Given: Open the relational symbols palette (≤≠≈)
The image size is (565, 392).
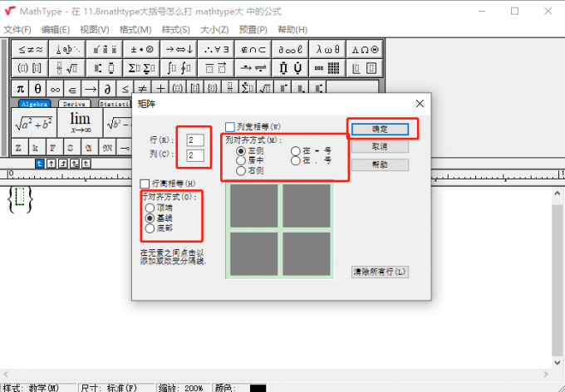Looking at the screenshot, I should (30, 49).
